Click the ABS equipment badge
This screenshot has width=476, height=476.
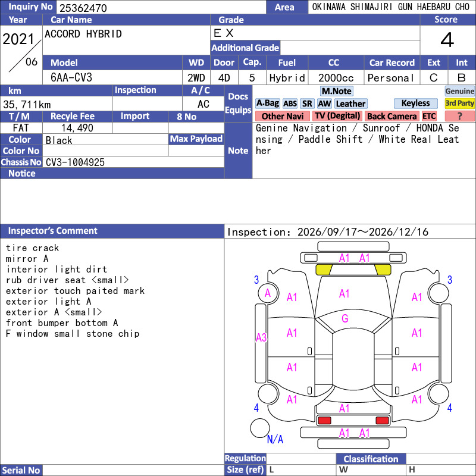tap(290, 104)
